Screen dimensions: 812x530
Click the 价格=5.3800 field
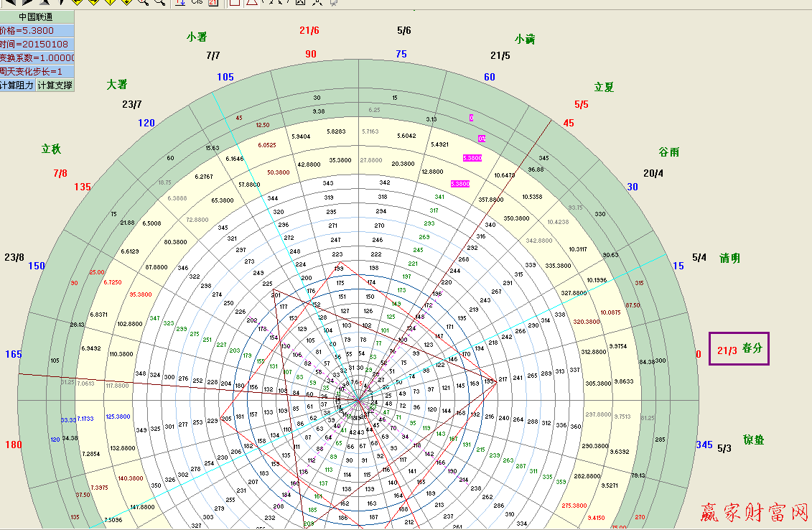[x=37, y=31]
